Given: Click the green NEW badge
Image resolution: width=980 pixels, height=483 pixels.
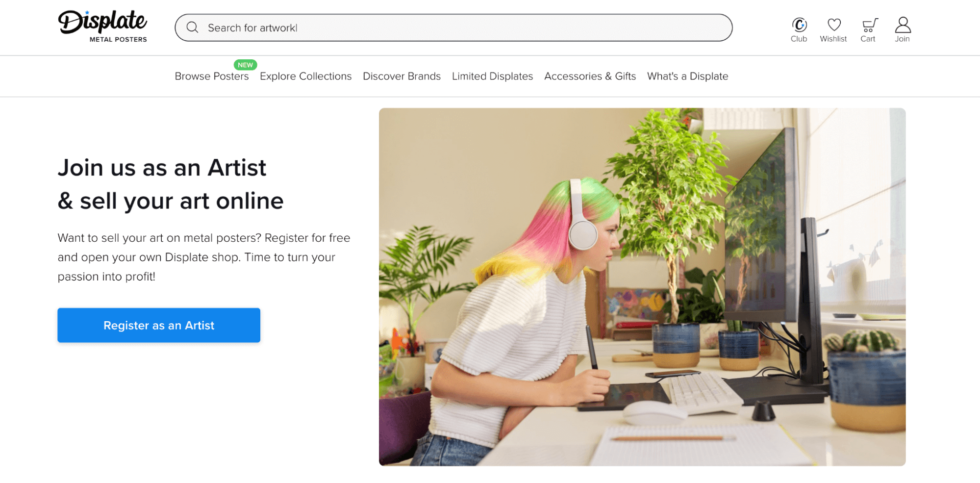Looking at the screenshot, I should [245, 65].
